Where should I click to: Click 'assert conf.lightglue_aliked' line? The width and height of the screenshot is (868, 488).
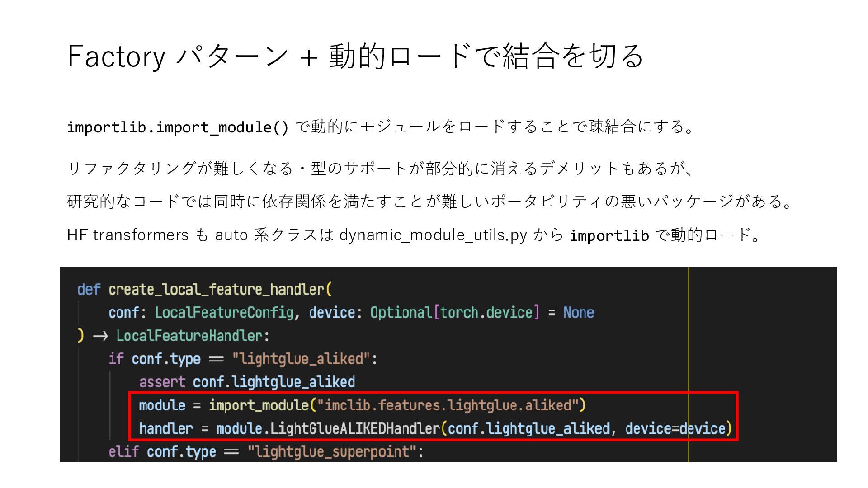click(x=247, y=382)
